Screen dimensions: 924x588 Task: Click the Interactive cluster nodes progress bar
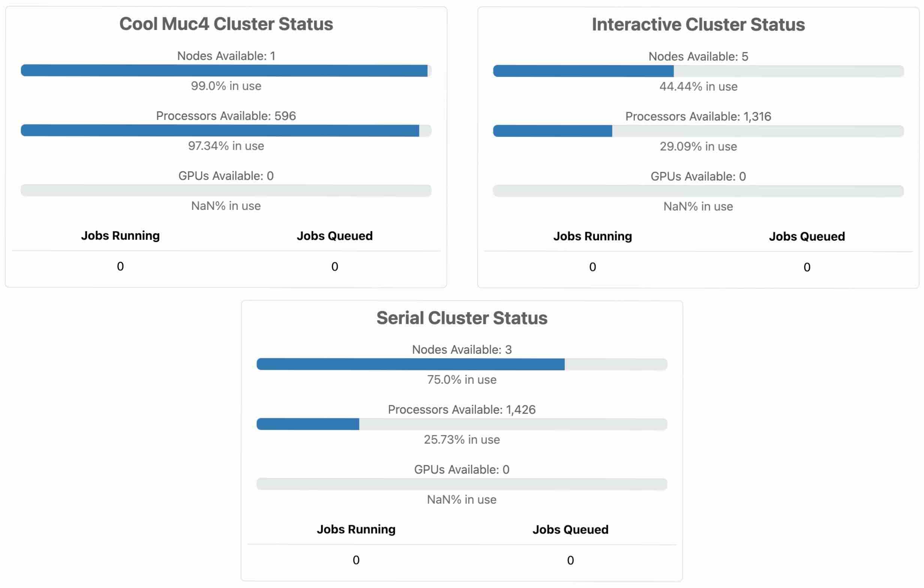pyautogui.click(x=698, y=71)
